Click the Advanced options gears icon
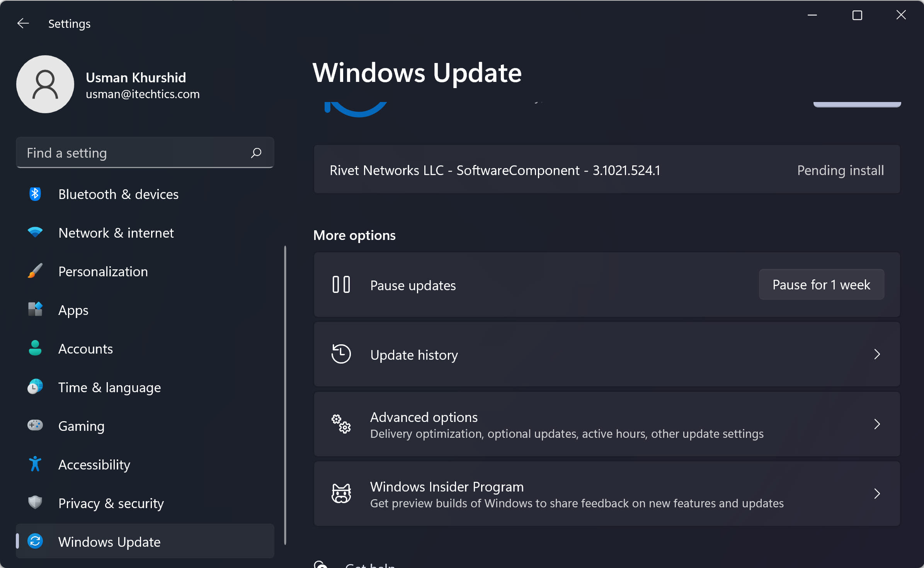Screen dimensions: 924x568 point(341,424)
